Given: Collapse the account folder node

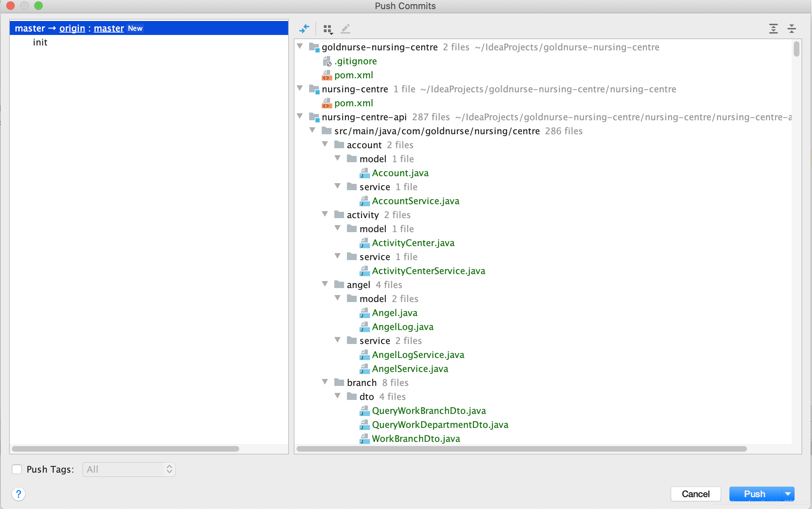Looking at the screenshot, I should click(x=325, y=144).
